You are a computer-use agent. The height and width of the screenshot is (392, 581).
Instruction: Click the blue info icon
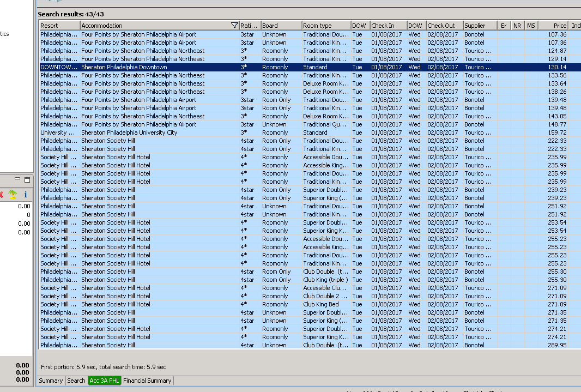(x=25, y=194)
